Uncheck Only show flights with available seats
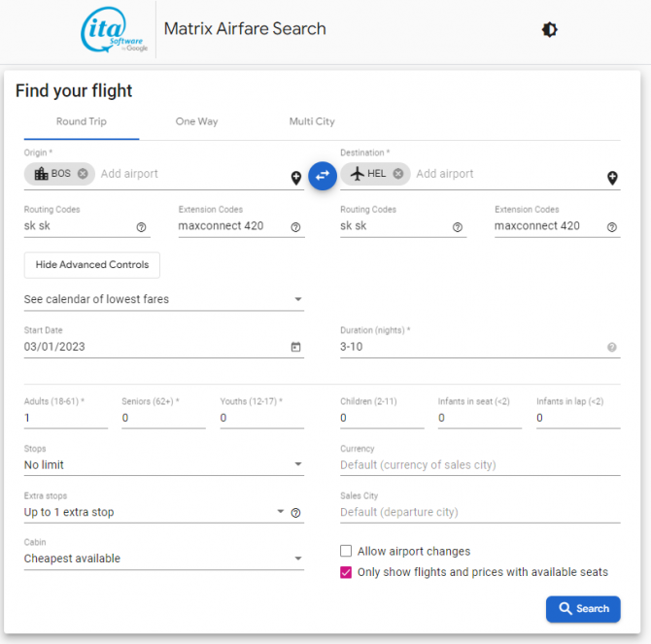This screenshot has height=644, width=651. tap(346, 572)
